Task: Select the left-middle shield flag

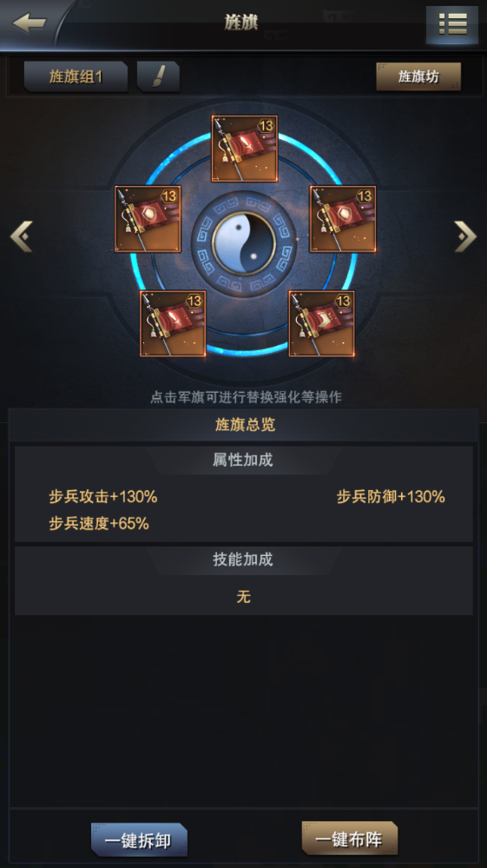Action: pos(148,219)
